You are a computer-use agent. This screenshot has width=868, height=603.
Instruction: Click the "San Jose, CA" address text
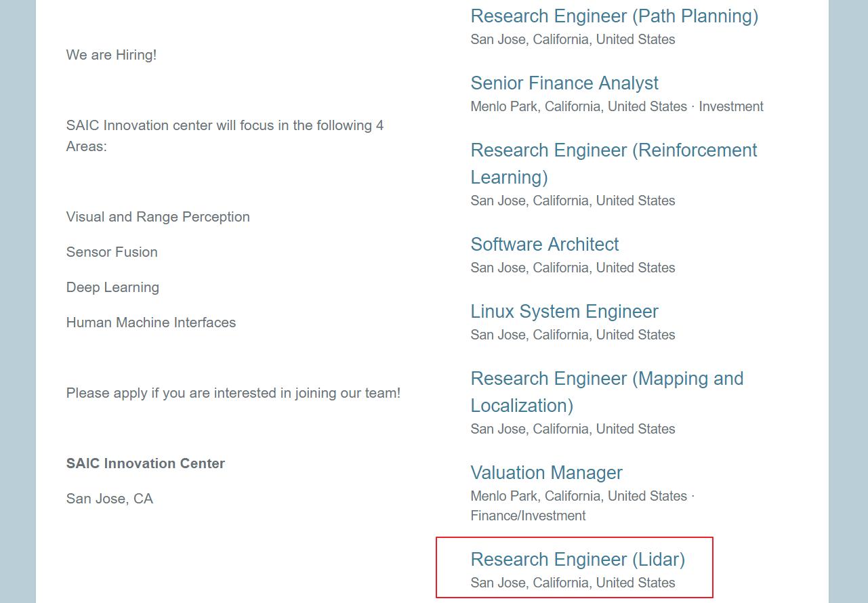tap(110, 499)
